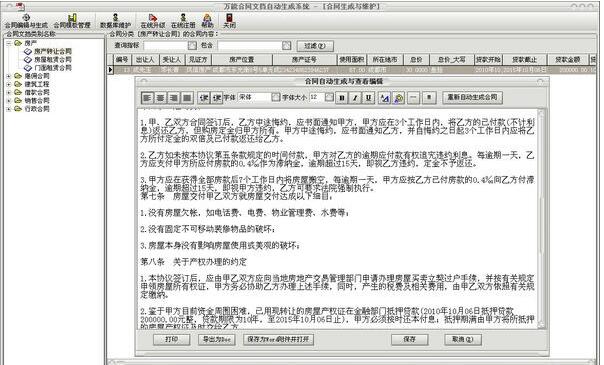Click the 打印 print button
The image size is (604, 365).
pyautogui.click(x=171, y=340)
